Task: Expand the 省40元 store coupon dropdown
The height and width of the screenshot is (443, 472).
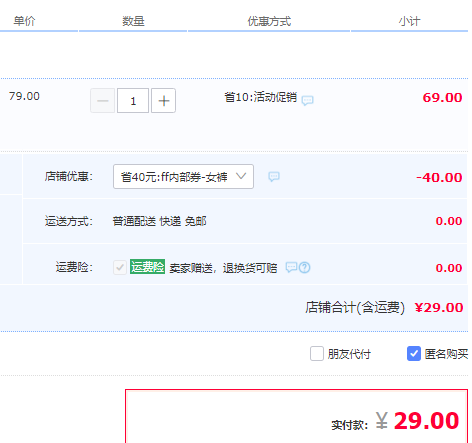Action: point(183,176)
